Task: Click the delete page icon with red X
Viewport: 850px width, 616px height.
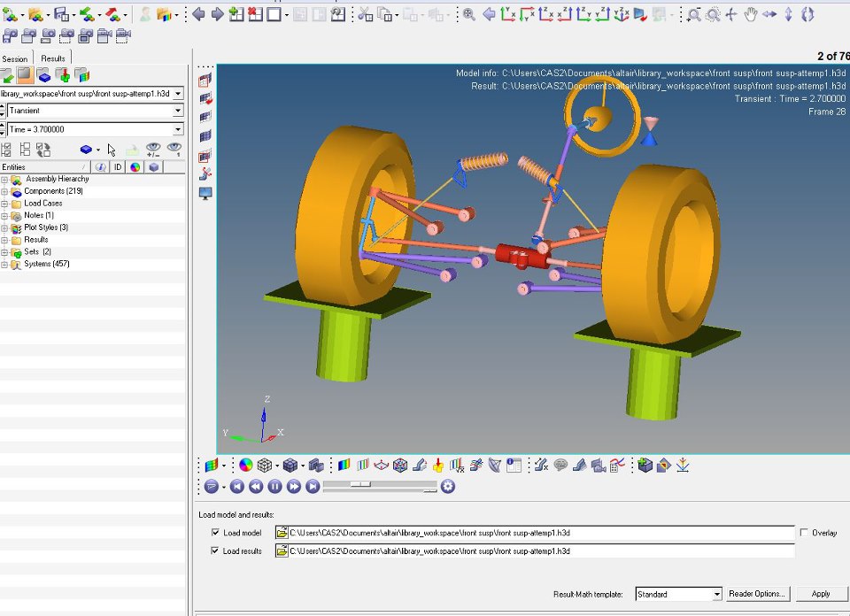Action: pos(255,14)
